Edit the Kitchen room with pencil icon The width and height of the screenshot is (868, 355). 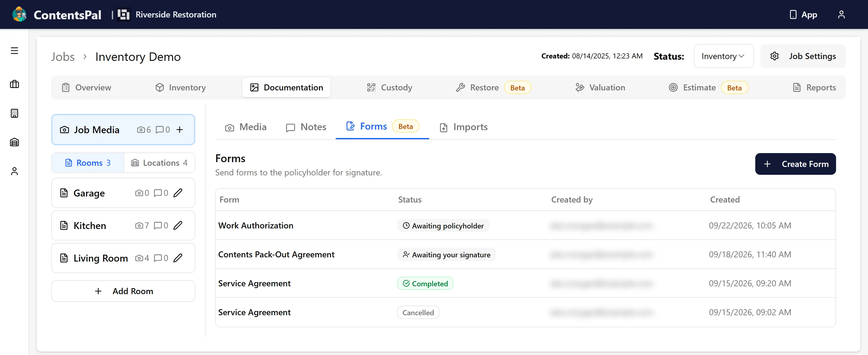178,225
